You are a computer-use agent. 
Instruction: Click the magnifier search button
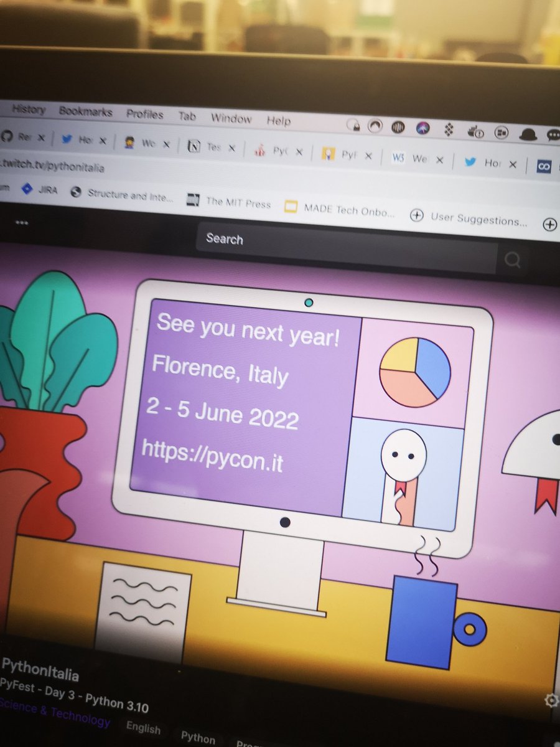pos(512,260)
